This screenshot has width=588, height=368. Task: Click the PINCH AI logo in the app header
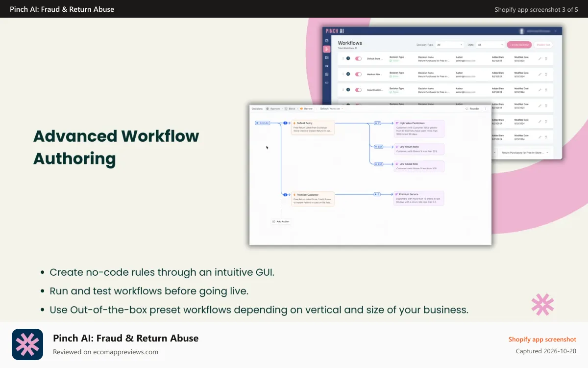click(335, 31)
